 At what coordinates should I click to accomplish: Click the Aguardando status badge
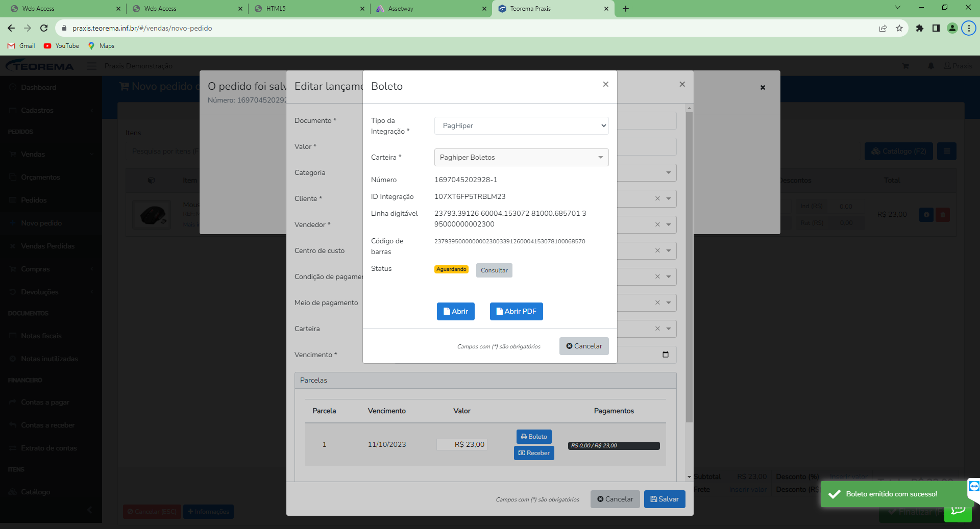click(451, 269)
